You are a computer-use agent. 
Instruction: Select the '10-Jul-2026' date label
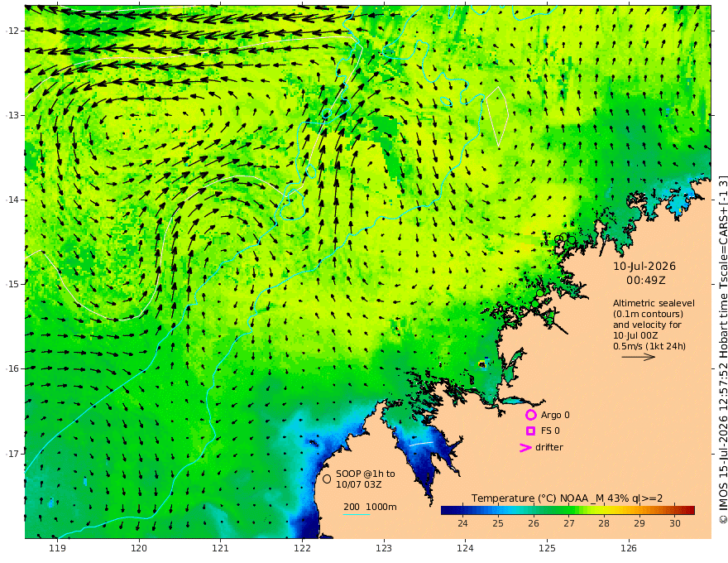point(644,266)
